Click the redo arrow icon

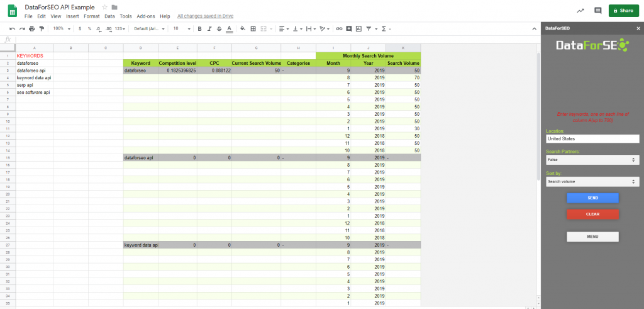(x=22, y=29)
